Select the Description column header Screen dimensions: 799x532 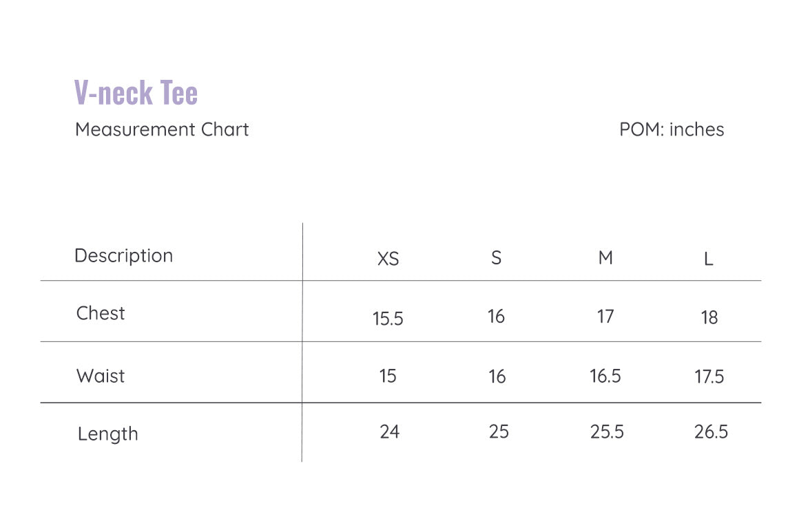click(x=124, y=256)
